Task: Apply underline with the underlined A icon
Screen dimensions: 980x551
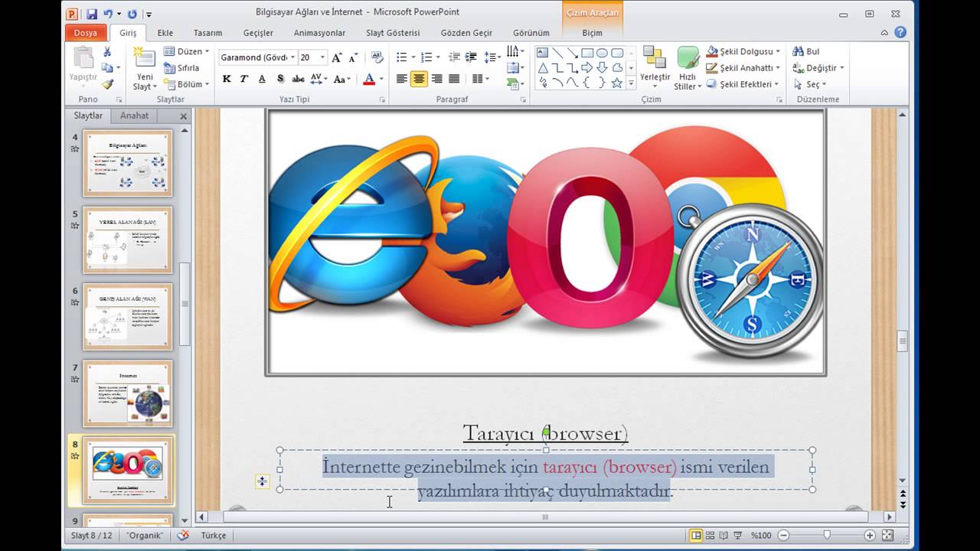Action: [x=262, y=79]
